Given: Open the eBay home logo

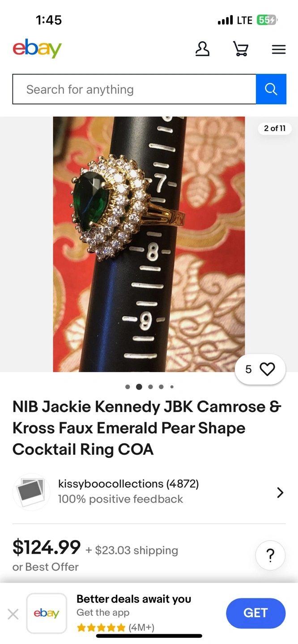Looking at the screenshot, I should (37, 49).
